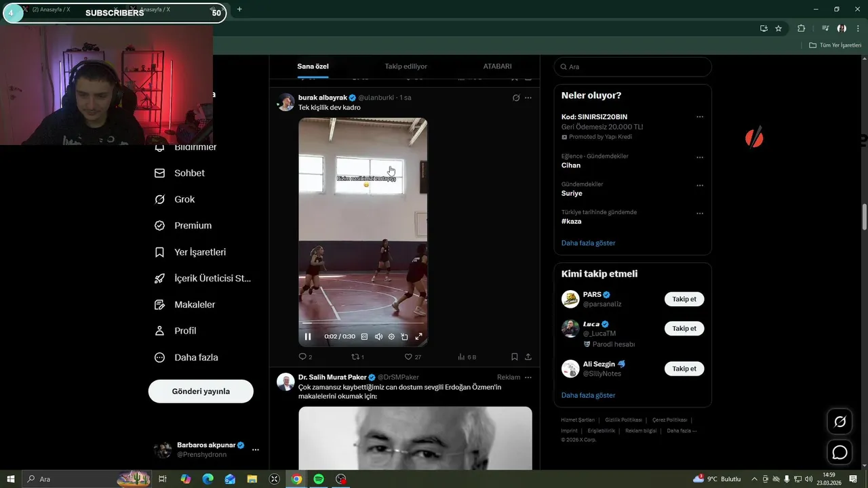Show more trends via Daha fazla göster under Neler oluyor
This screenshot has height=488, width=868.
(588, 243)
